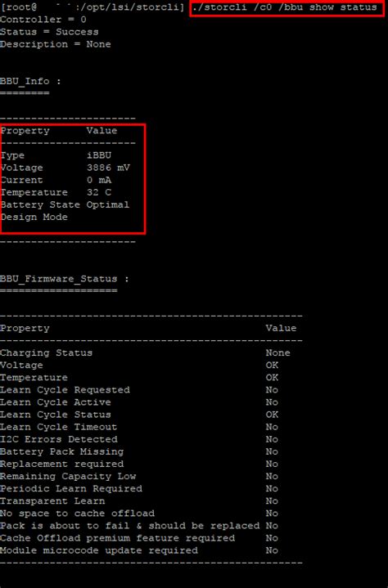Click the 'Value' header in firmware status table
This screenshot has width=388, height=588.
281,328
